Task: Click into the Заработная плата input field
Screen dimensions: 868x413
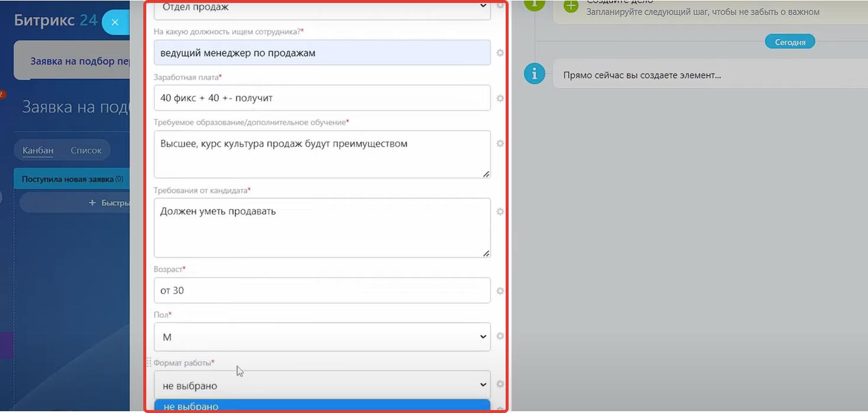Action: (322, 98)
